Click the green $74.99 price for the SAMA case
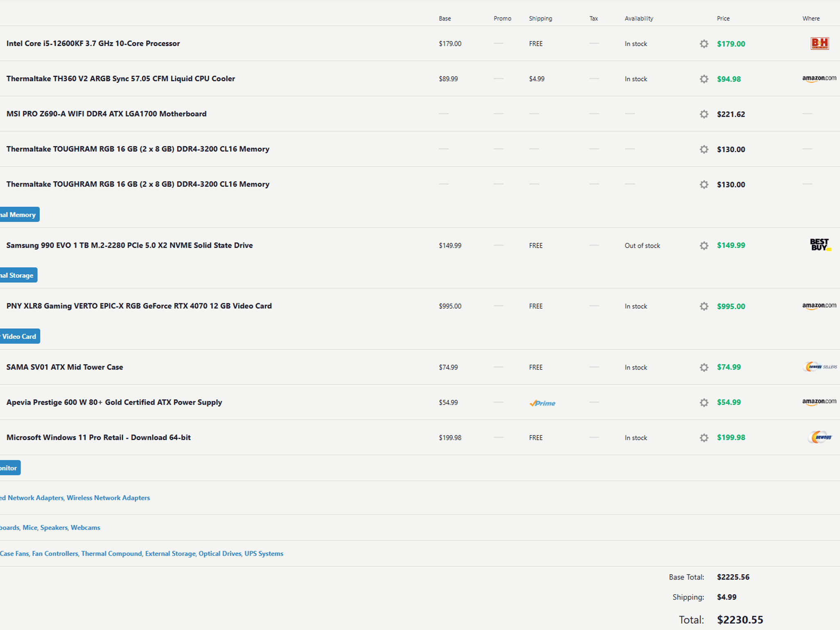840x630 pixels. [x=729, y=367]
